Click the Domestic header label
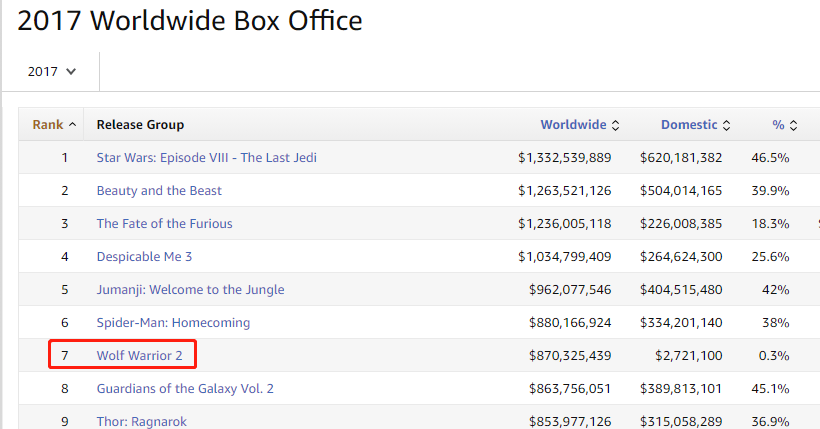Screen dimensions: 820x429 click(x=689, y=125)
